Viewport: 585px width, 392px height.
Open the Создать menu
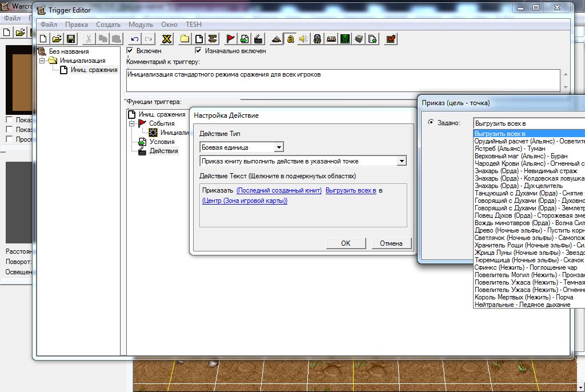[x=108, y=24]
